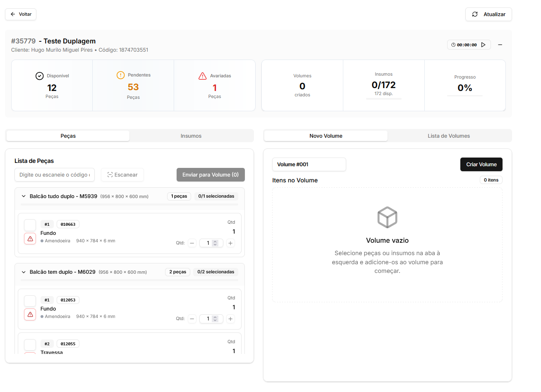This screenshot has width=541, height=392.
Task: Open the Lista de Volumes tab
Action: pos(448,136)
